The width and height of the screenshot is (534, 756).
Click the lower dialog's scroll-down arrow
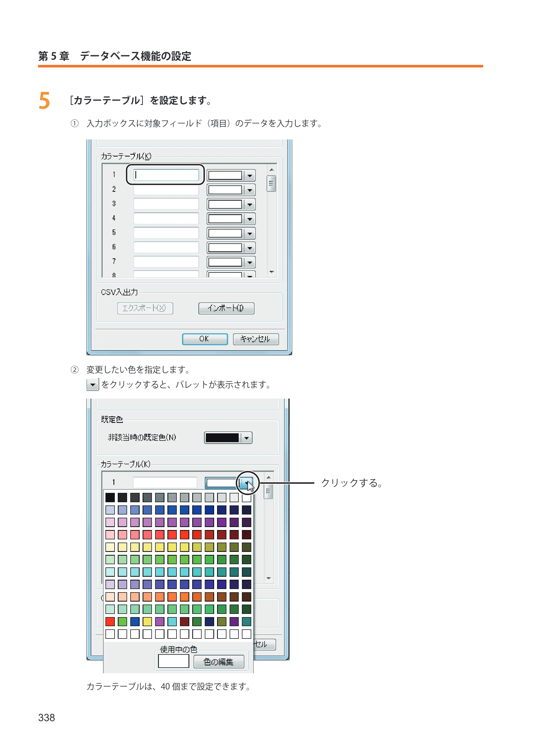point(269,579)
